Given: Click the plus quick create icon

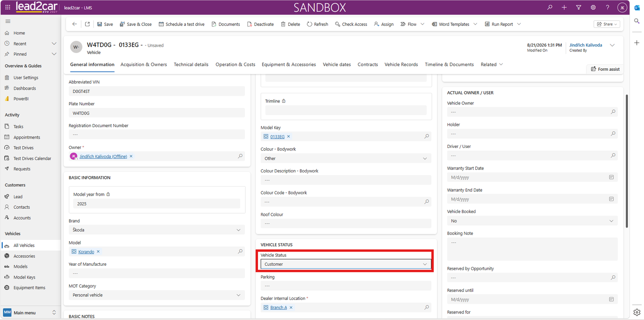Looking at the screenshot, I should point(564,7).
